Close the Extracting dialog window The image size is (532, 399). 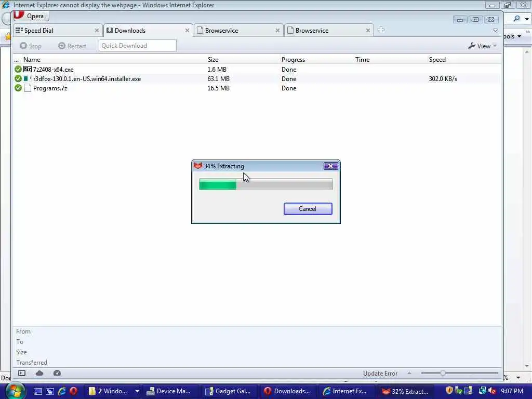[330, 166]
